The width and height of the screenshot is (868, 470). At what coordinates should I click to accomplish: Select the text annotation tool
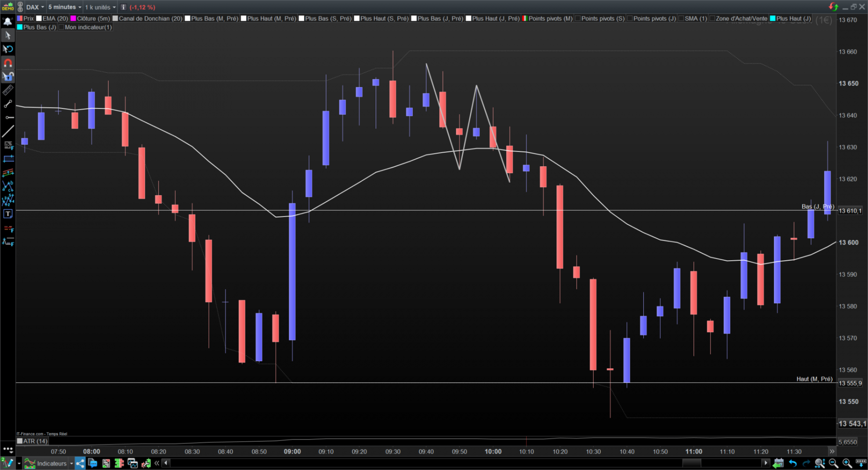8,214
